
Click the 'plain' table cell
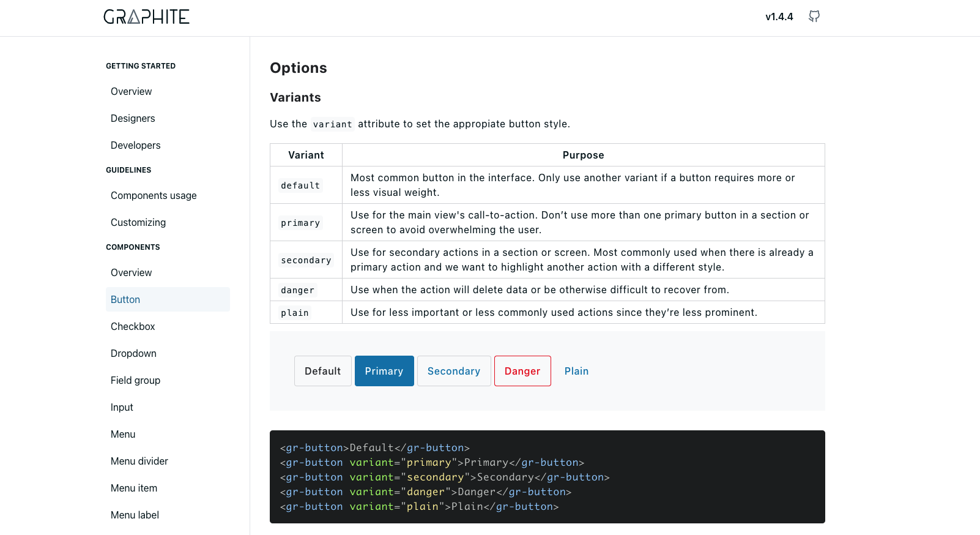pyautogui.click(x=306, y=312)
